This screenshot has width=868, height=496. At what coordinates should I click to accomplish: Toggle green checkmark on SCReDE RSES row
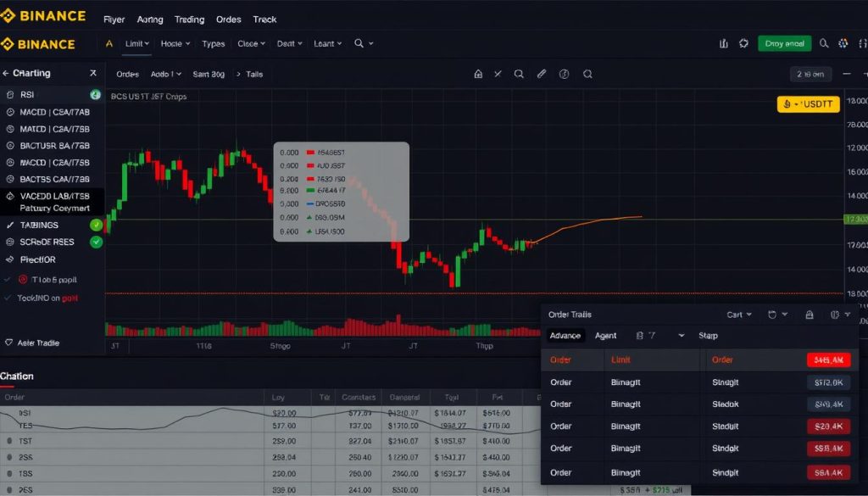point(97,242)
